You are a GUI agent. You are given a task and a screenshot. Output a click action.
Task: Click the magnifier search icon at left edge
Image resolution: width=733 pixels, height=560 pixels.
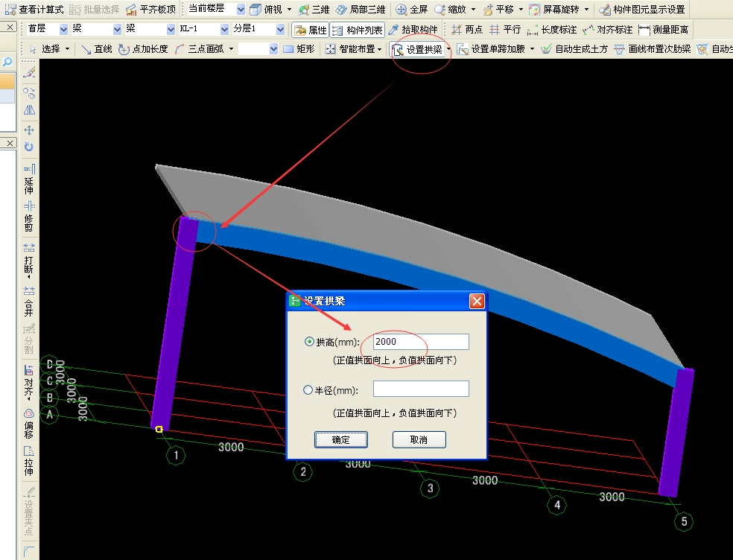[7, 62]
